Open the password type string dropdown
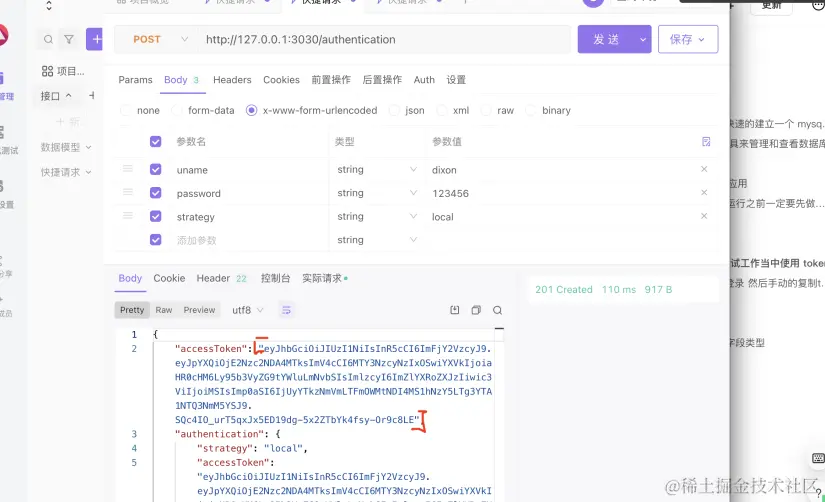 (x=377, y=193)
